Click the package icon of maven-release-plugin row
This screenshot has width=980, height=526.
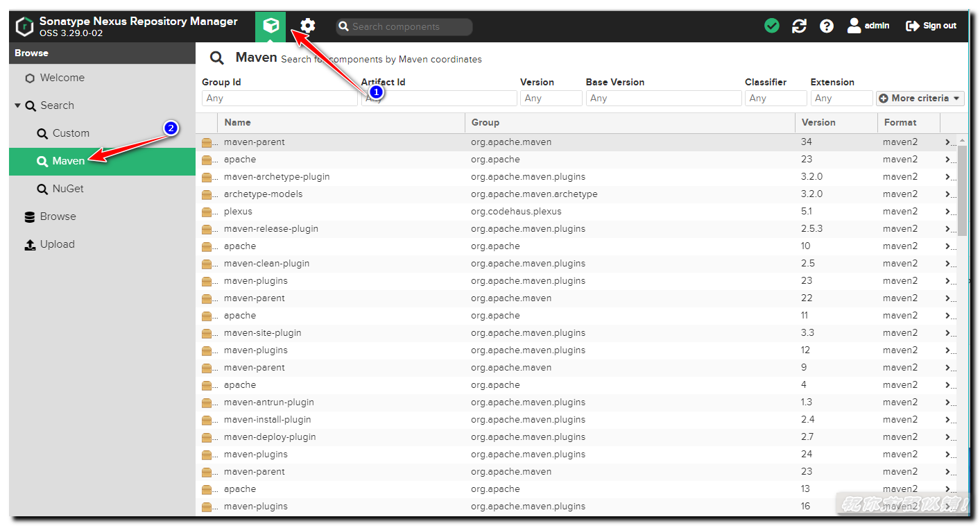(207, 229)
